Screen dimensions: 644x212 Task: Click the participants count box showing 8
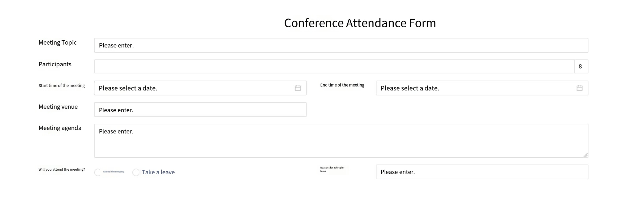581,66
